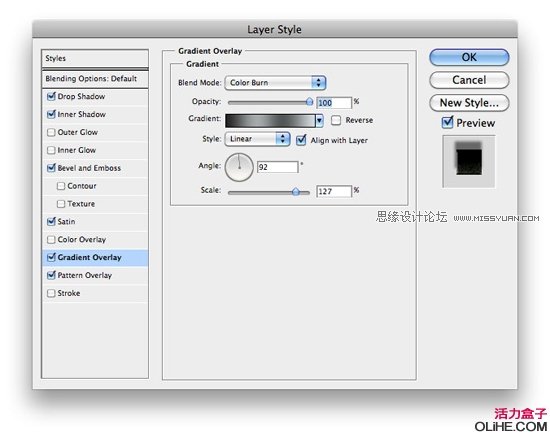Toggle the Preview checkbox
Screen dimensions: 550x434
tap(448, 122)
